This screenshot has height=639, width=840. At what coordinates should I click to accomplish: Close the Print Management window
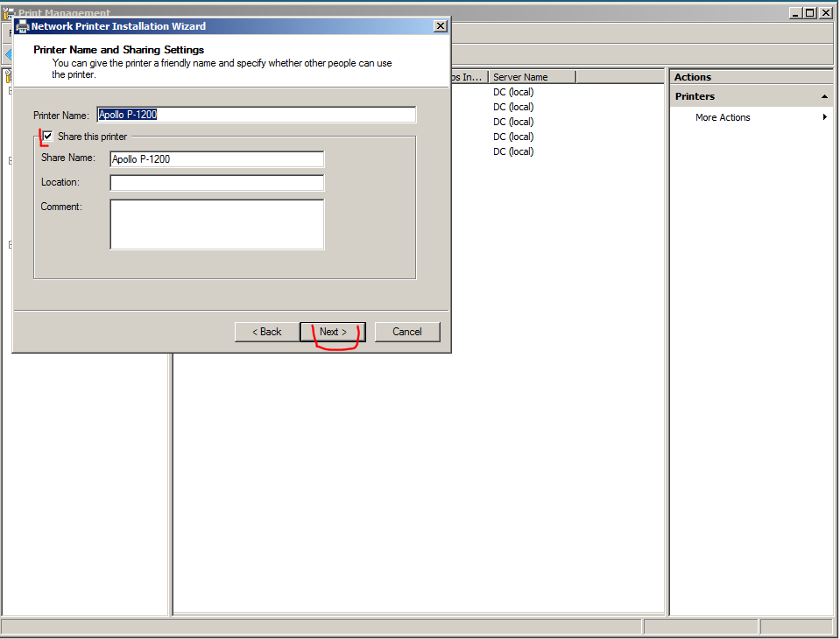[x=825, y=13]
